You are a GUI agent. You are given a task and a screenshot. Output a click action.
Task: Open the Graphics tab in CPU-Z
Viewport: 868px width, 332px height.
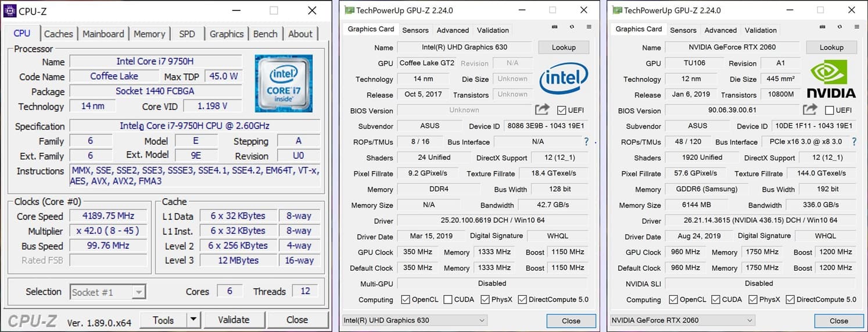click(x=227, y=34)
